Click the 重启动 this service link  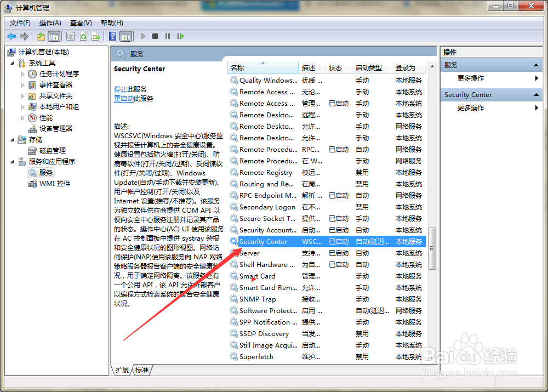point(124,99)
